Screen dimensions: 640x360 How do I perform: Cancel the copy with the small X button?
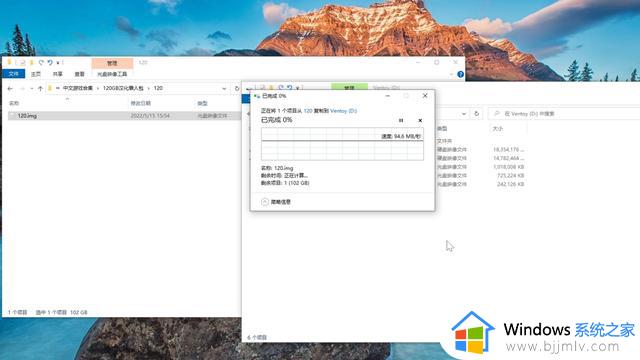420,120
